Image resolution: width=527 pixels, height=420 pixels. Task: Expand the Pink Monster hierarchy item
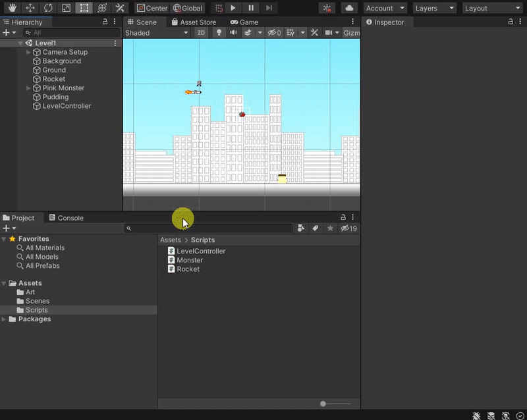click(28, 88)
